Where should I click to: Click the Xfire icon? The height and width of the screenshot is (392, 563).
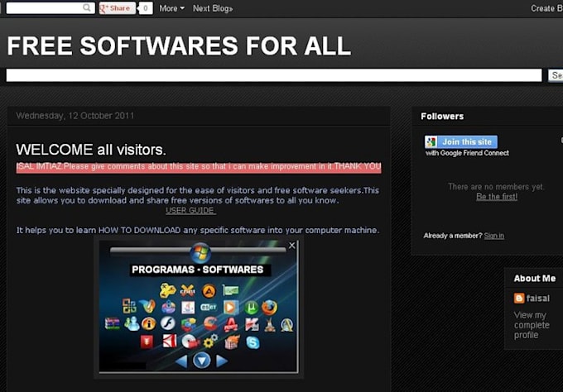(188, 290)
